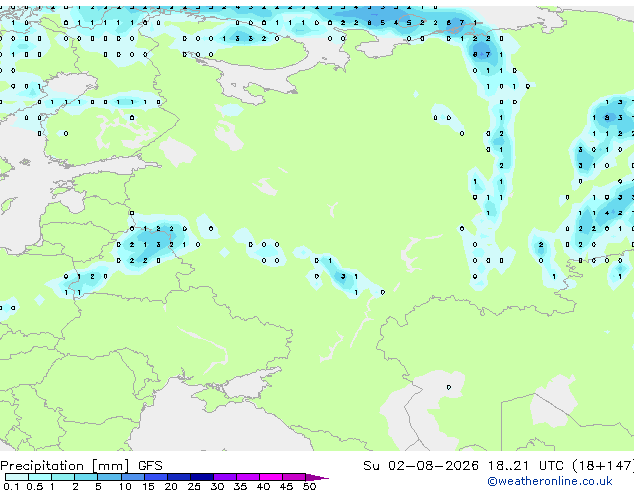Select the 25 mm dark-blue legend swatch

click(x=201, y=477)
